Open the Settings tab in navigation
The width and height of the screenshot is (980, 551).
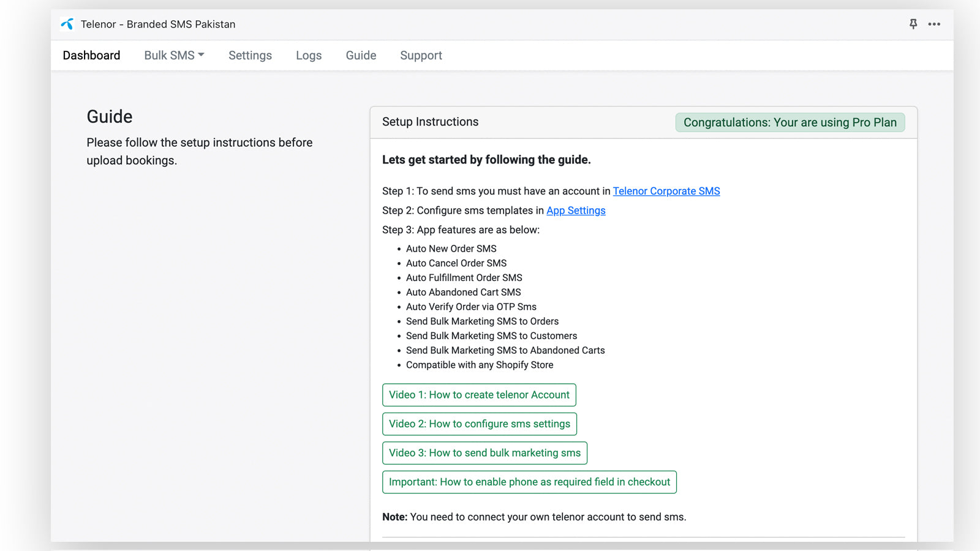pyautogui.click(x=250, y=55)
